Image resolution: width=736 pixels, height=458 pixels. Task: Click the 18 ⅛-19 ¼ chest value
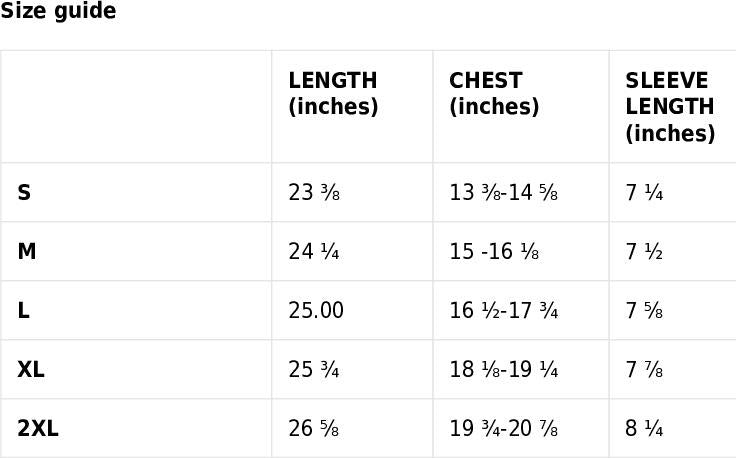[x=503, y=370]
